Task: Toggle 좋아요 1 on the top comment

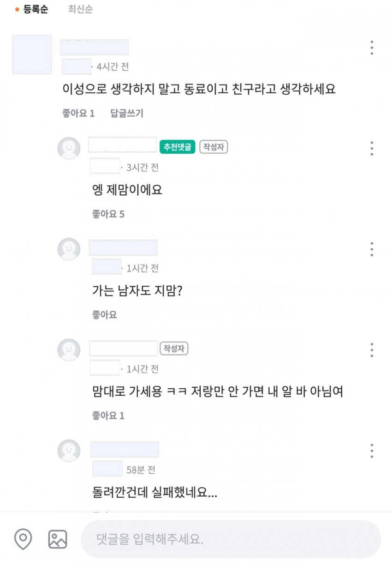Action: (78, 113)
